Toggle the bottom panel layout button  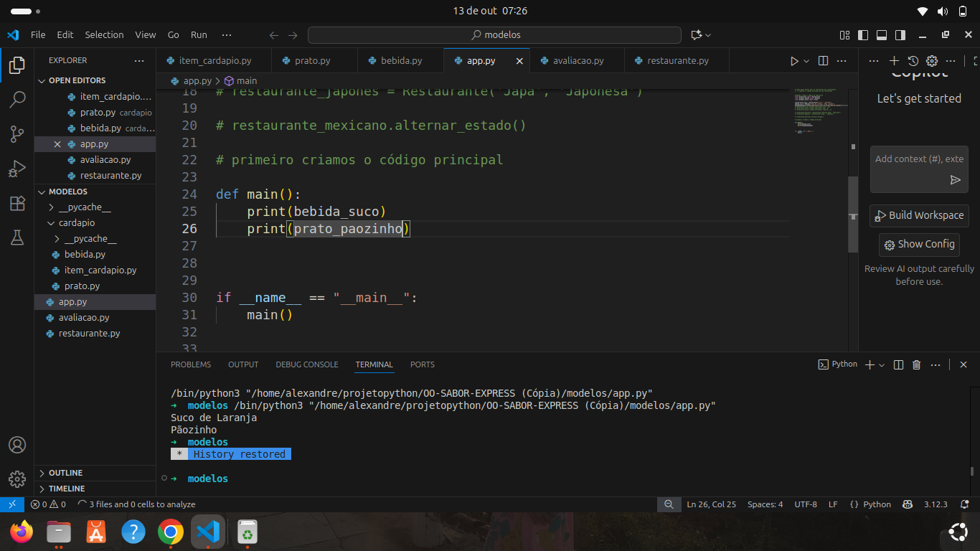(882, 35)
